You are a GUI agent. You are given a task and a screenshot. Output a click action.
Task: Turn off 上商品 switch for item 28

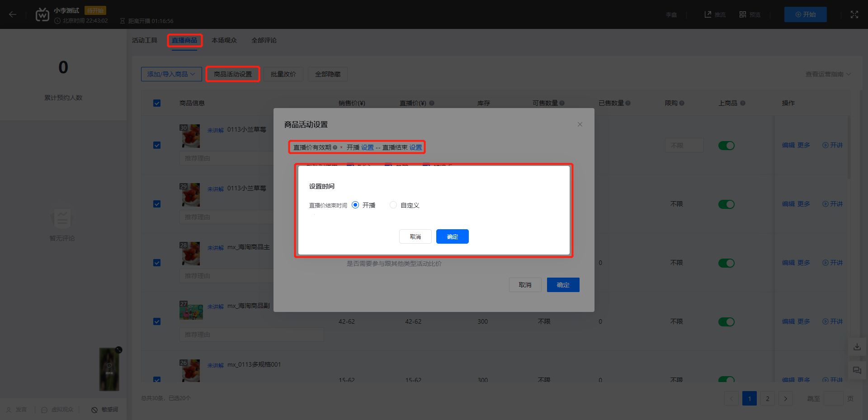pyautogui.click(x=726, y=263)
